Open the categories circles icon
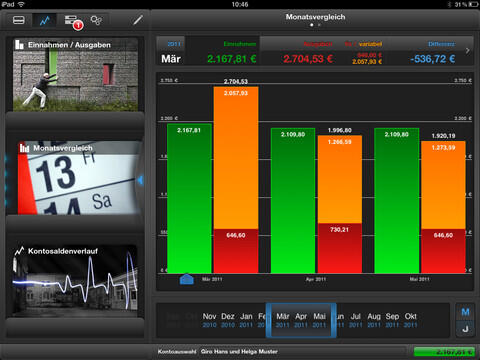480x360 pixels. tap(96, 21)
